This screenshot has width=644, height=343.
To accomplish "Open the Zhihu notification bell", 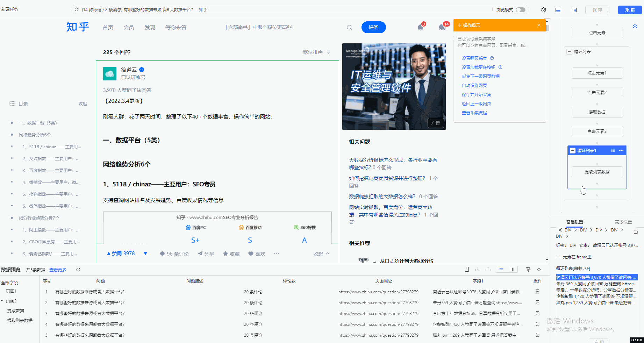I will point(421,27).
